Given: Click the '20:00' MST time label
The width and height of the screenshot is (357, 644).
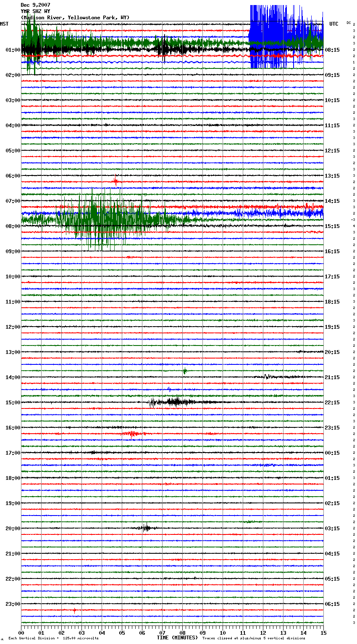Looking at the screenshot, I should [x=13, y=529].
